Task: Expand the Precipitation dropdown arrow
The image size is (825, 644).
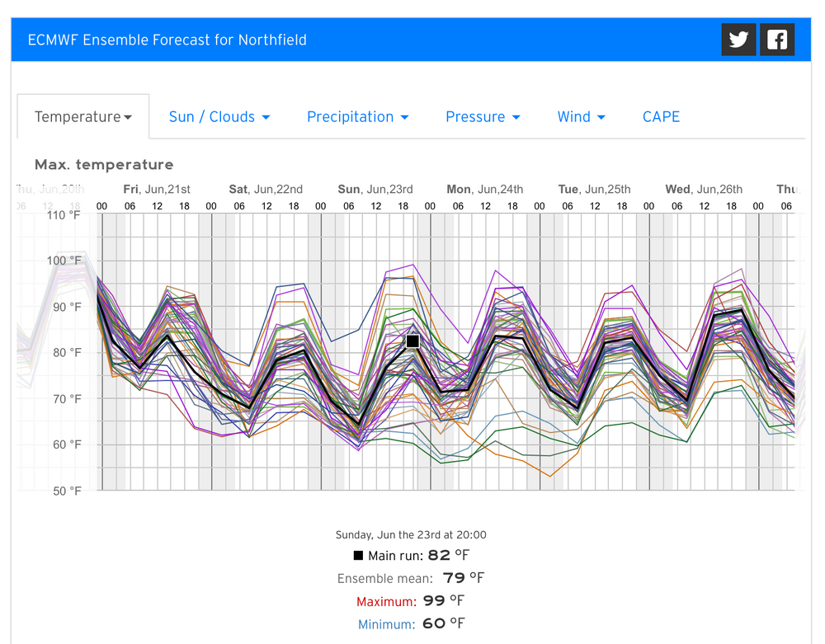Action: point(404,117)
